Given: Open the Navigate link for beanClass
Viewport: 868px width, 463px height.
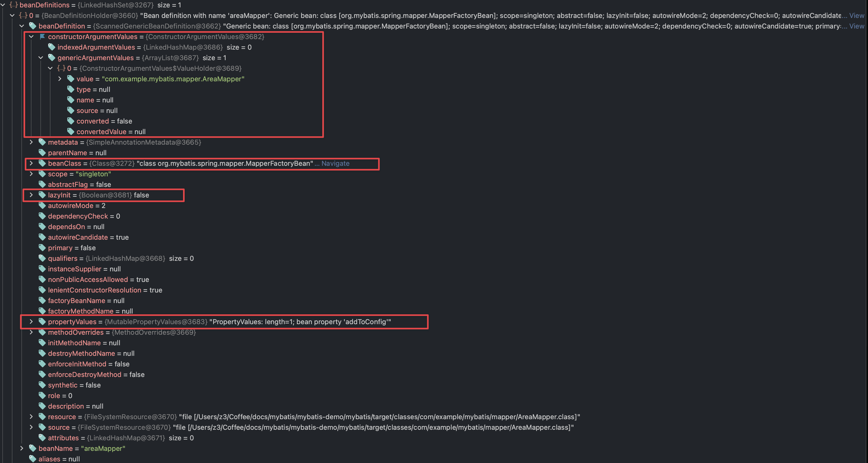Looking at the screenshot, I should [x=335, y=163].
